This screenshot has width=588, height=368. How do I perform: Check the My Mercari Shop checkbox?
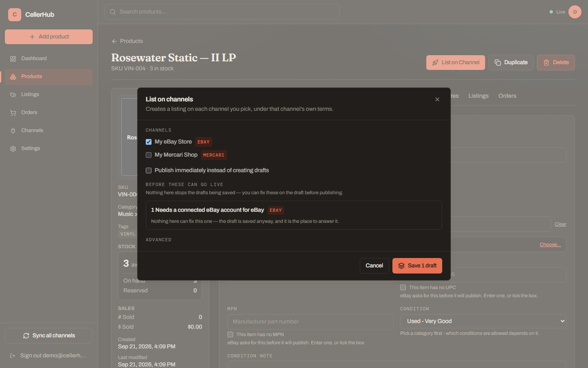click(x=149, y=155)
